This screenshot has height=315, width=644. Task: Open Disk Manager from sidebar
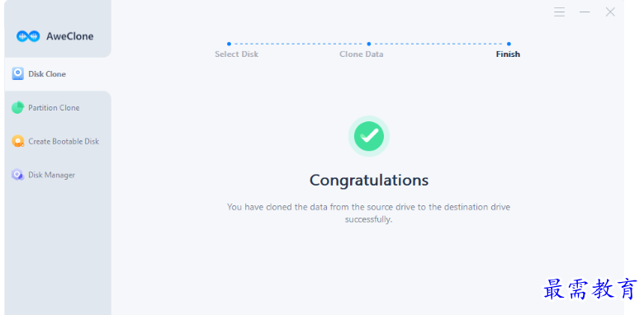58,175
